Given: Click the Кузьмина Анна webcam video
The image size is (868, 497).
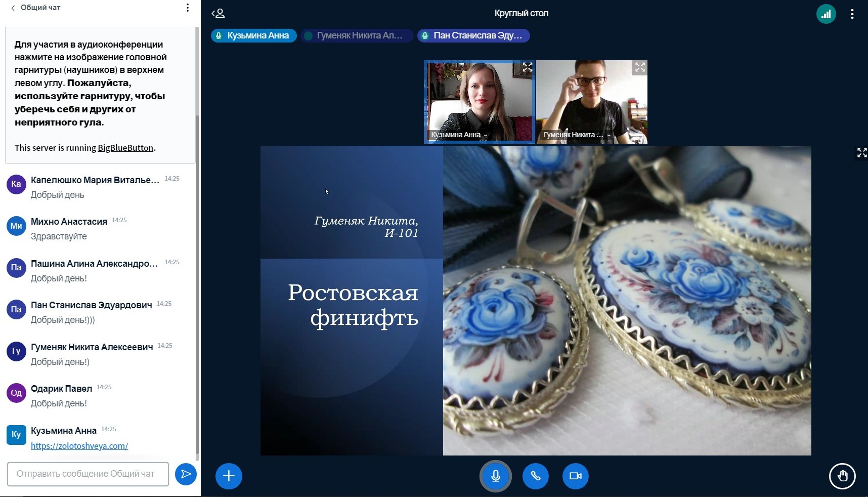Looking at the screenshot, I should coord(479,102).
